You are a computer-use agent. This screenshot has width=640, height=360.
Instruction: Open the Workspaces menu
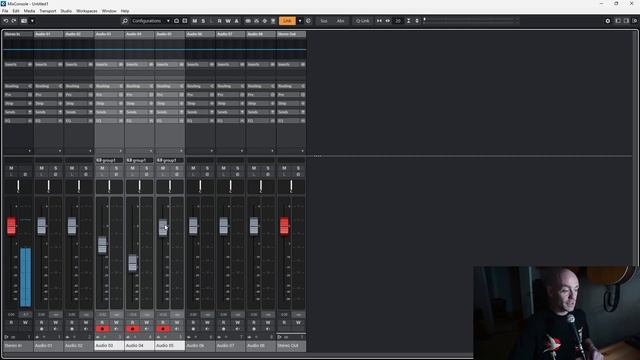point(87,11)
